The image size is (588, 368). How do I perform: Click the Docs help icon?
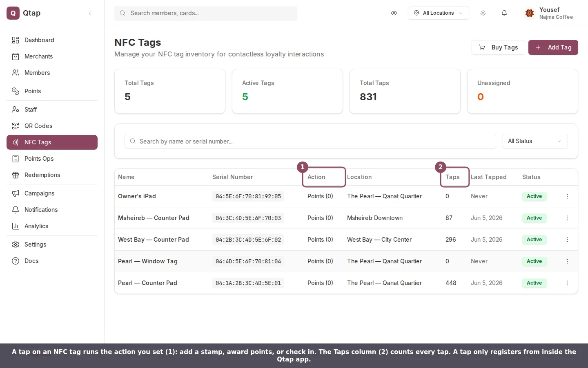click(x=16, y=261)
